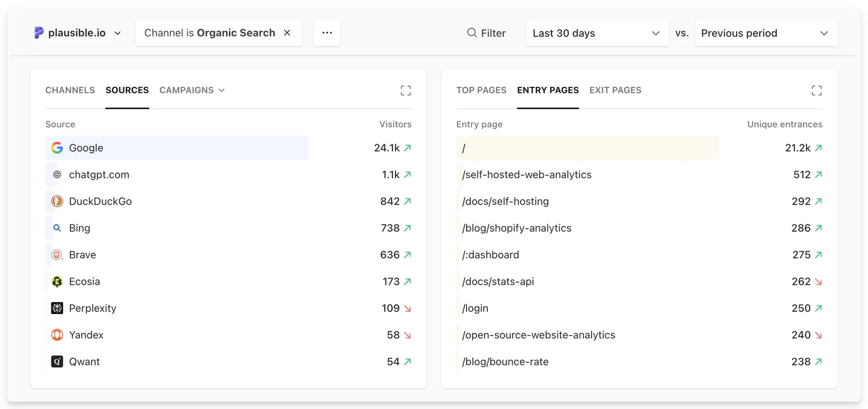Click the Visitors column header

pyautogui.click(x=395, y=124)
